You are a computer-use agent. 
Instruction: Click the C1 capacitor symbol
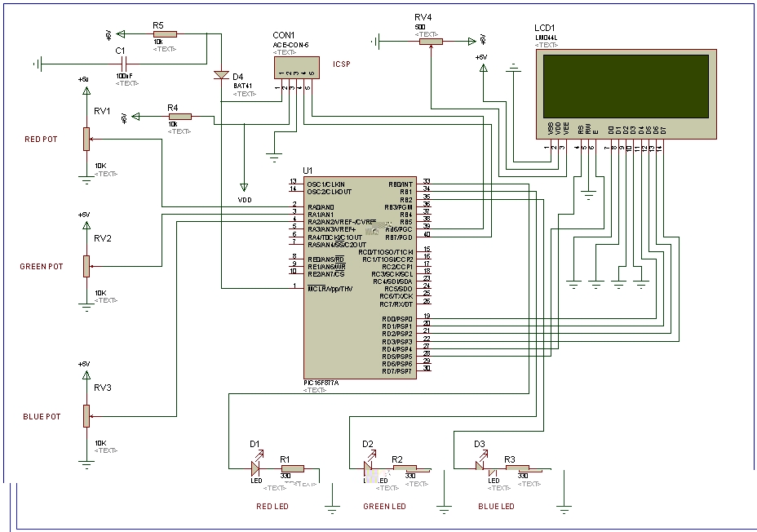(x=124, y=64)
